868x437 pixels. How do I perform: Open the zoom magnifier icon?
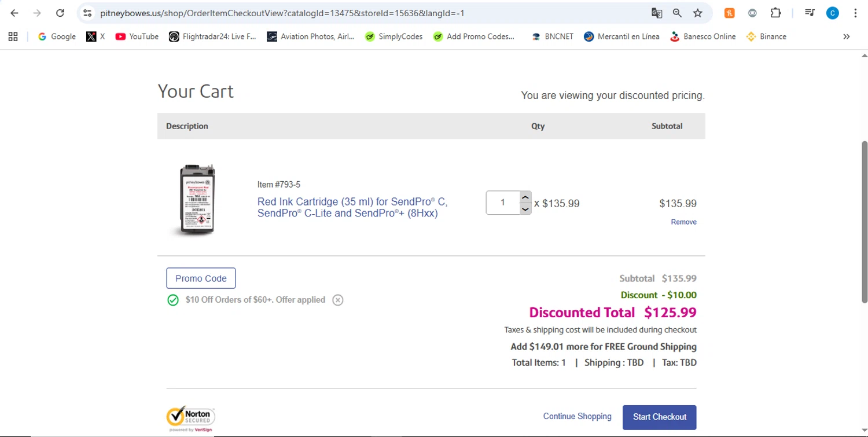(677, 13)
